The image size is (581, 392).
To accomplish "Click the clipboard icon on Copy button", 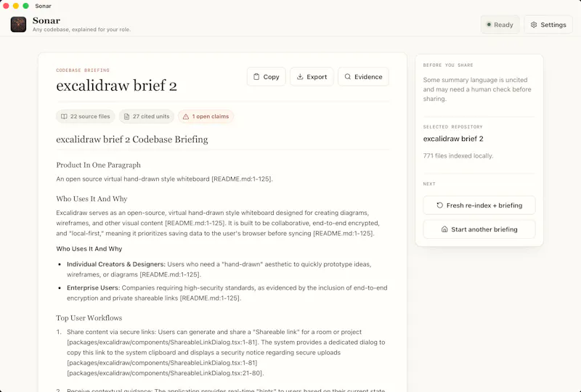I will 256,77.
